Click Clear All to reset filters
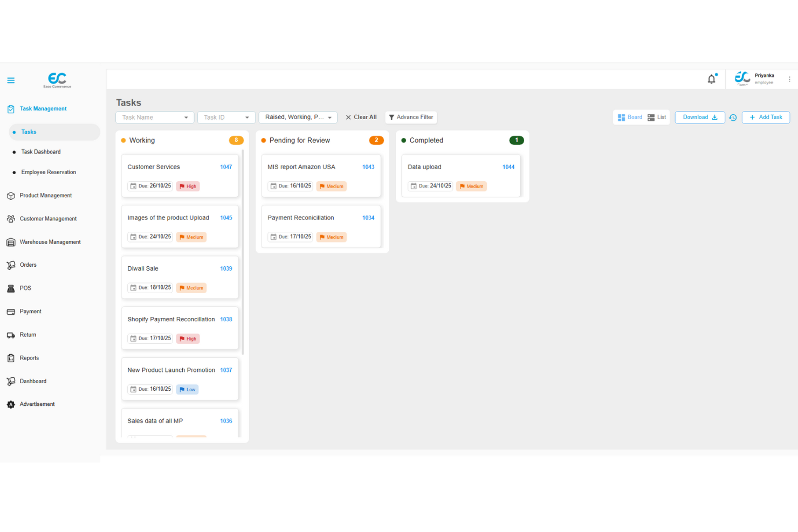The height and width of the screenshot is (532, 798). coord(361,117)
